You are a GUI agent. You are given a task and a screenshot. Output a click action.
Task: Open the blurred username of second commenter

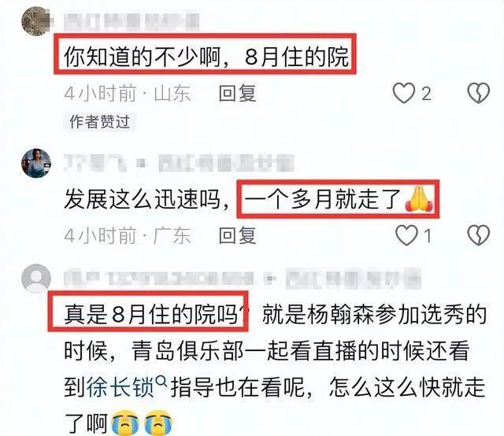coord(179,163)
